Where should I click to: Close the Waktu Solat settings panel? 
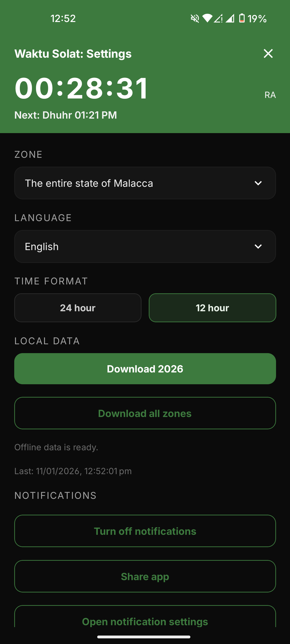pyautogui.click(x=268, y=54)
